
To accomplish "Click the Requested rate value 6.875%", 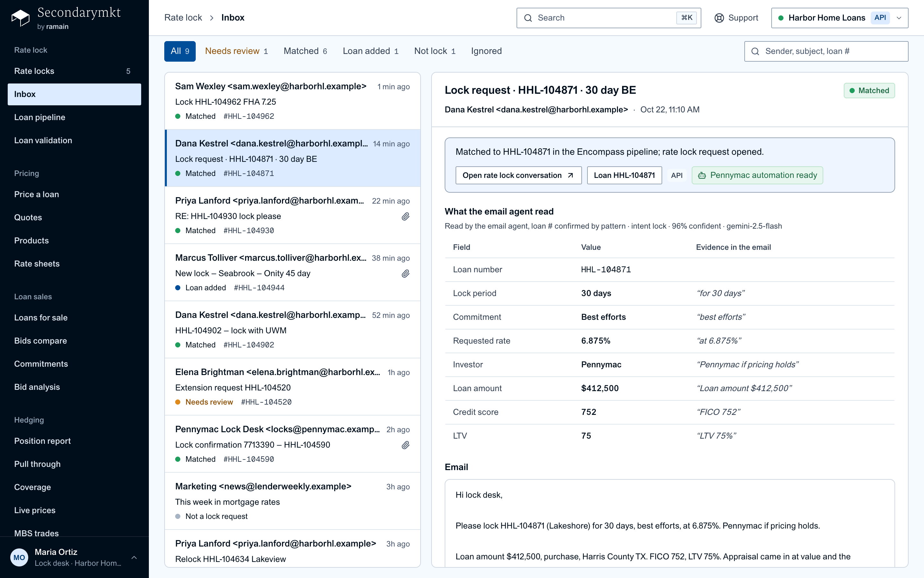I will (596, 341).
